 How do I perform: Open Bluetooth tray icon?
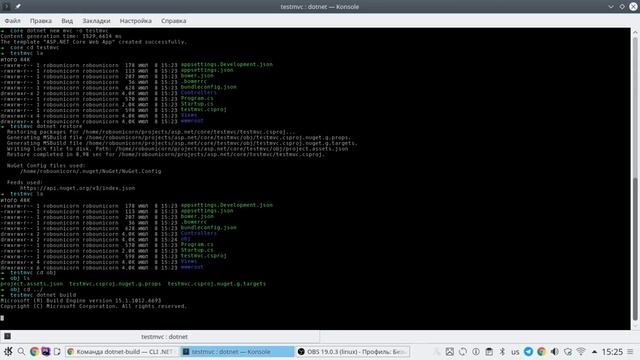(502, 351)
